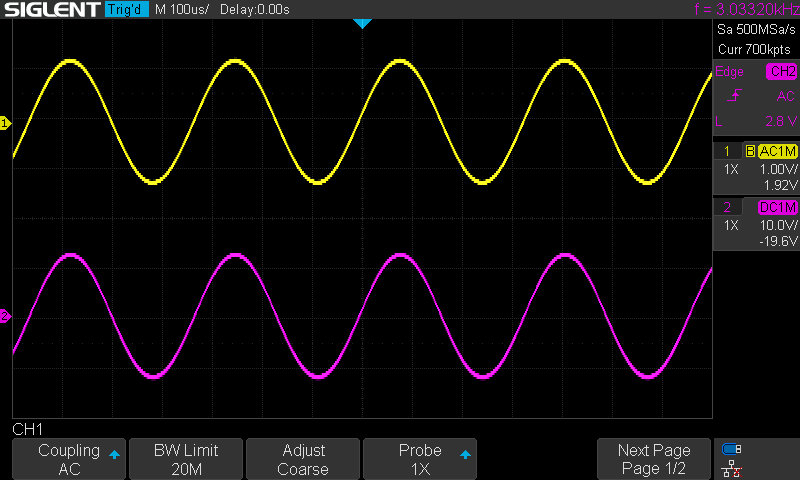Select the channel 2 number box

pyautogui.click(x=728, y=207)
